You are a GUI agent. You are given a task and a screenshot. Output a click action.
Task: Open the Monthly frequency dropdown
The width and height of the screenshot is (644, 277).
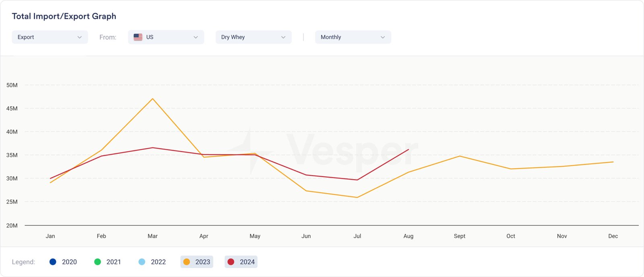353,37
